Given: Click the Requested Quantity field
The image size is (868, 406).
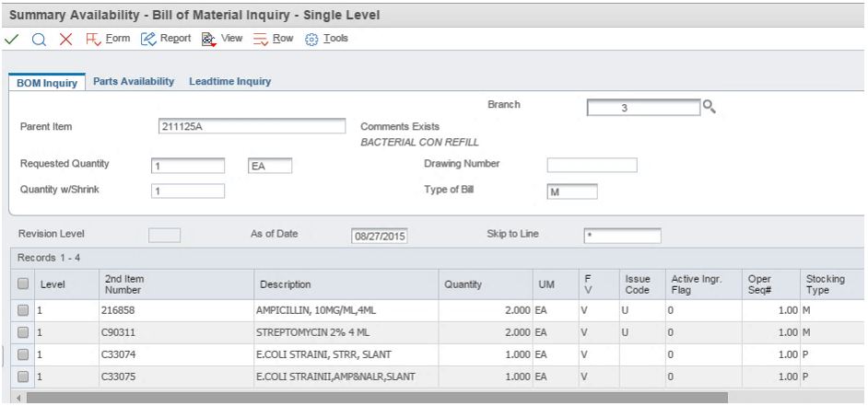Looking at the screenshot, I should point(188,166).
